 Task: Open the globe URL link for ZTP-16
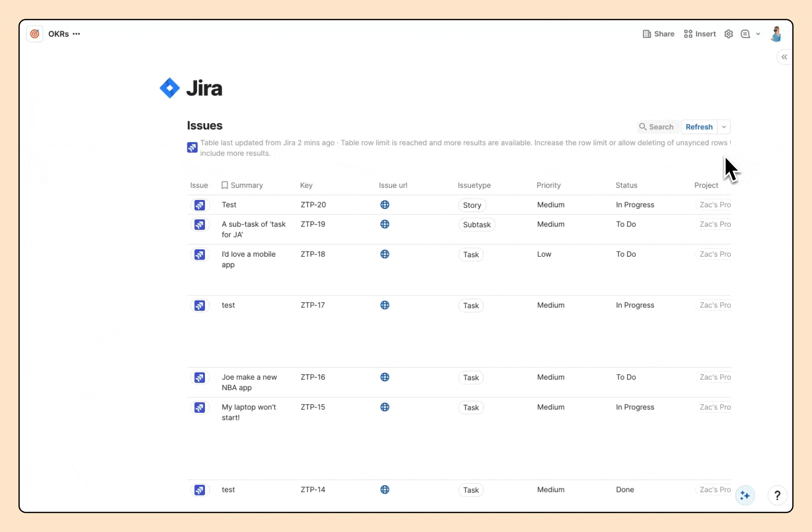coord(385,377)
